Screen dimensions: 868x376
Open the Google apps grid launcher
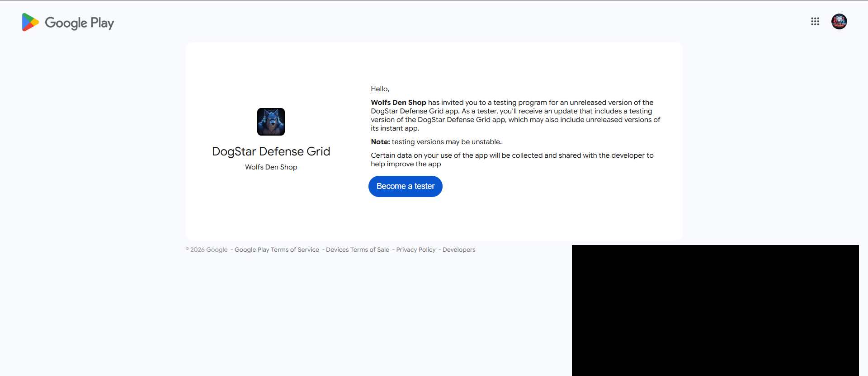tap(815, 22)
